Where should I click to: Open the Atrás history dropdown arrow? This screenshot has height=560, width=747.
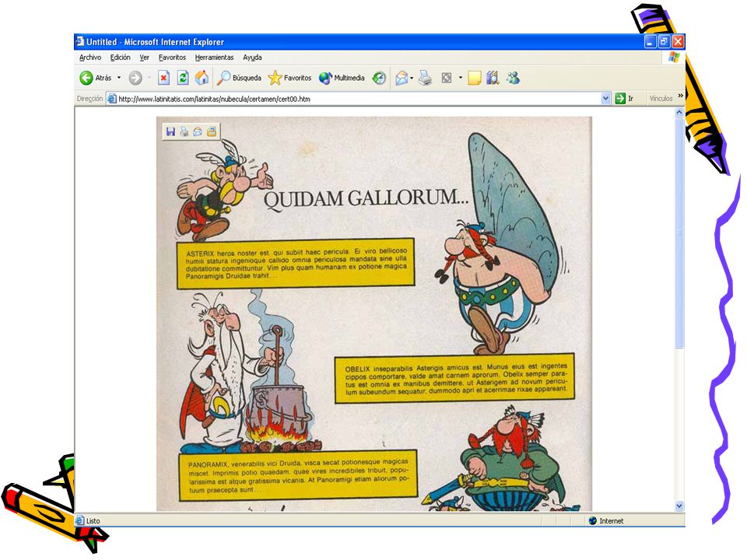tap(119, 78)
